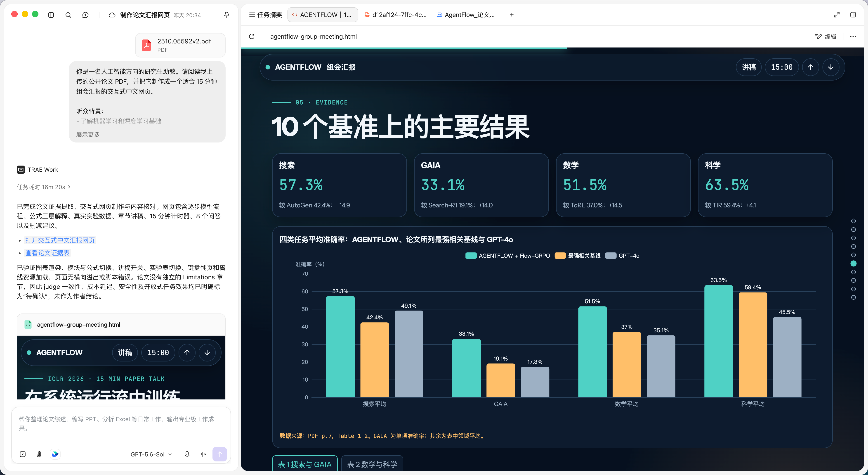Open the AgentFlow_论文... tab
The width and height of the screenshot is (868, 475).
point(466,15)
